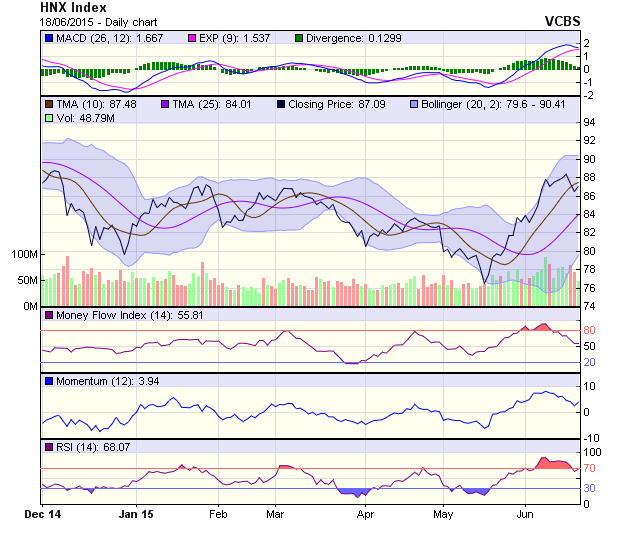620x535 pixels.
Task: Click the 100M volume axis label
Action: click(x=24, y=254)
